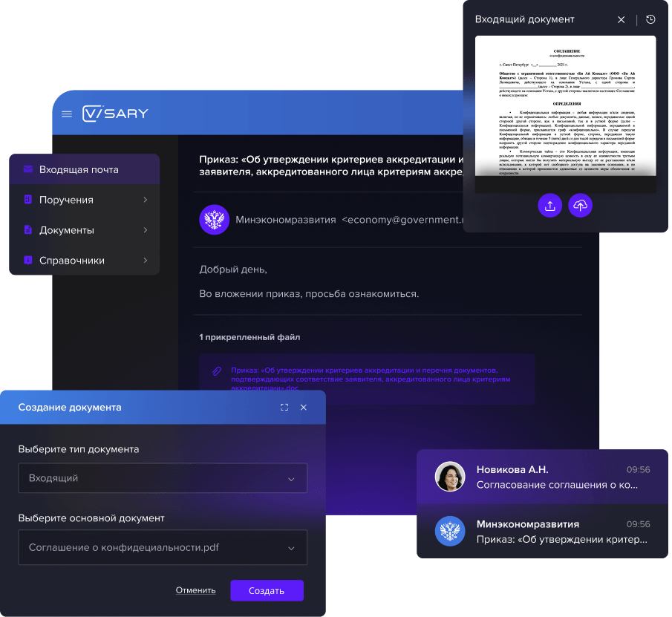The height and width of the screenshot is (617, 672).
Task: Expand Создание документа dialog to fullscreen
Action: tap(284, 407)
